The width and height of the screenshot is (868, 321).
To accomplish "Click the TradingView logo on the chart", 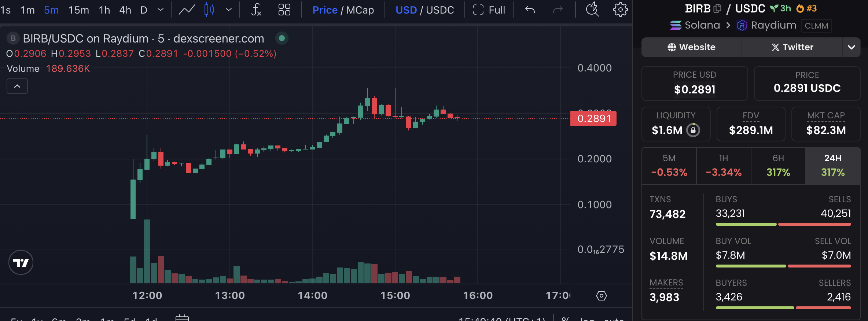I will pyautogui.click(x=21, y=262).
